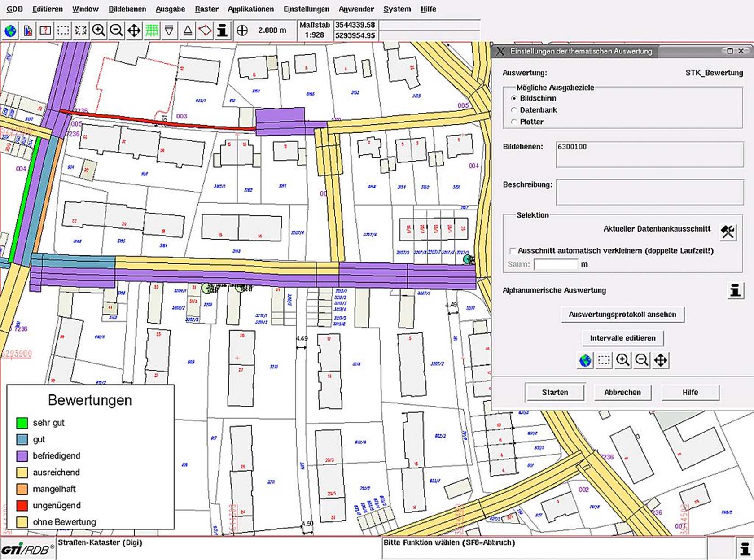Image resolution: width=754 pixels, height=560 pixels.
Task: Open Alphanumerische Auswertung info icon in dialog
Action: click(735, 291)
